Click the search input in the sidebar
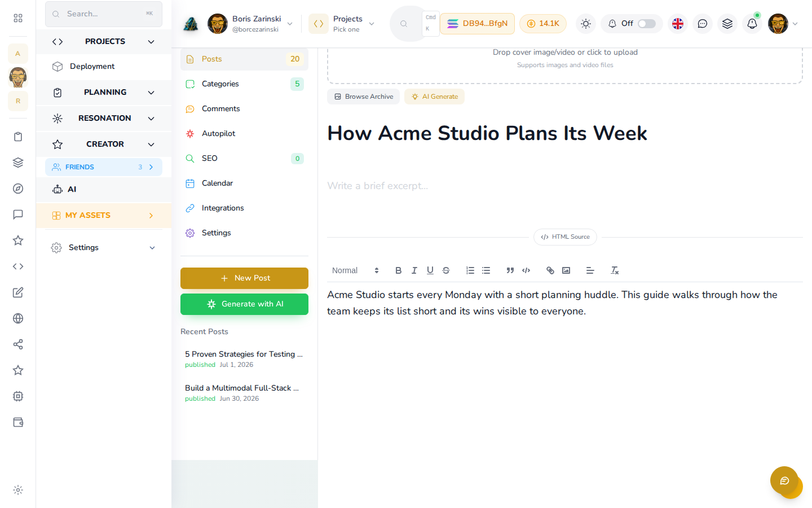Viewport: 812px width, 508px height. tap(104, 14)
